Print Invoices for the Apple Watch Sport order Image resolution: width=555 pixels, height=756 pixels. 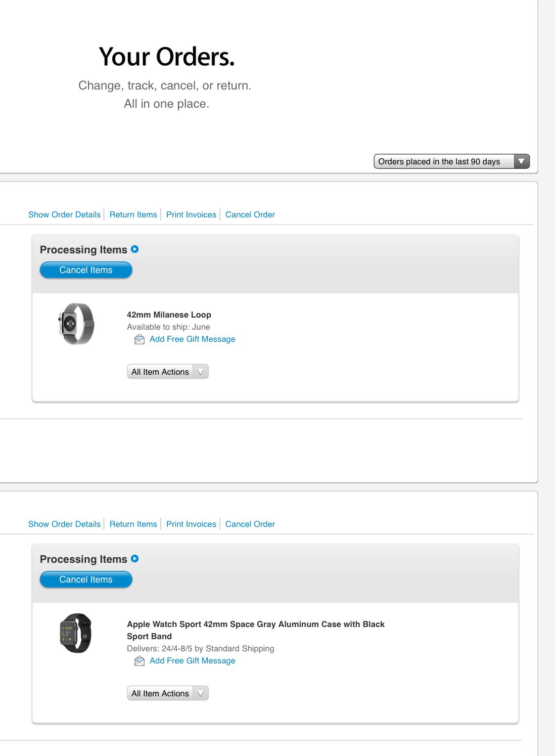(191, 524)
